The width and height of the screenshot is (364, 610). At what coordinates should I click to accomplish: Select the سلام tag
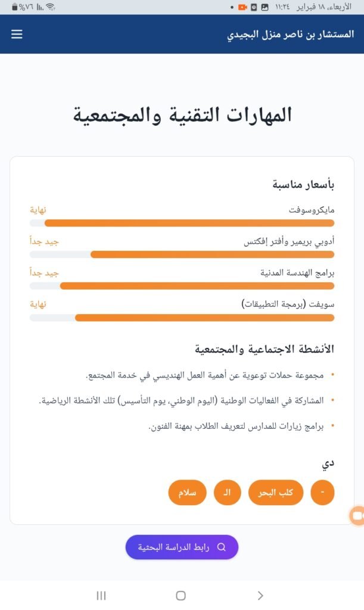click(x=187, y=493)
